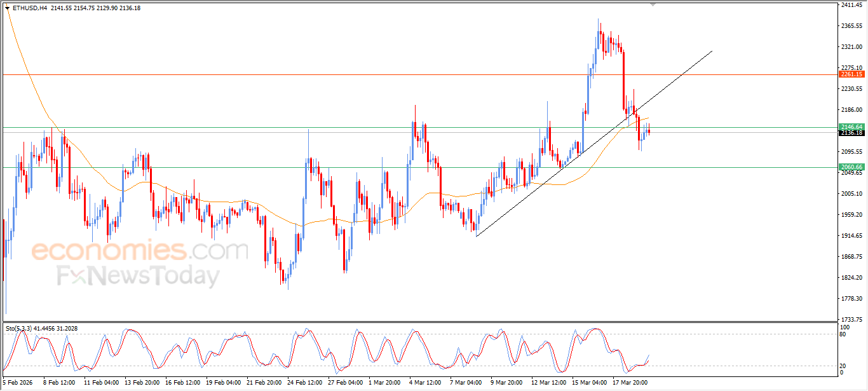The height and width of the screenshot is (391, 868).
Task: Click the stochastic 80 level label
Action: [843, 334]
